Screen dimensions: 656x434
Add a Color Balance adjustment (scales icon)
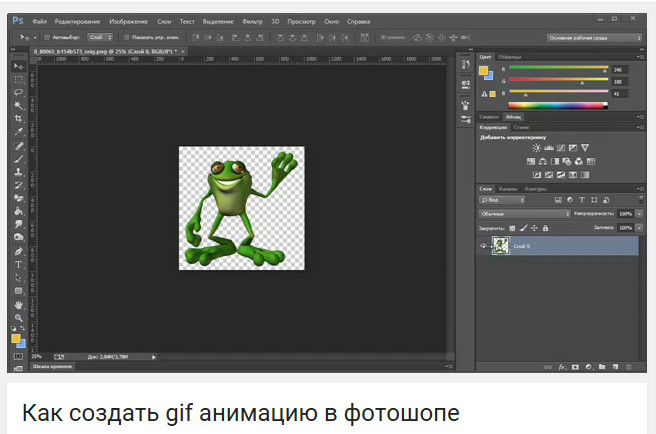pos(543,161)
